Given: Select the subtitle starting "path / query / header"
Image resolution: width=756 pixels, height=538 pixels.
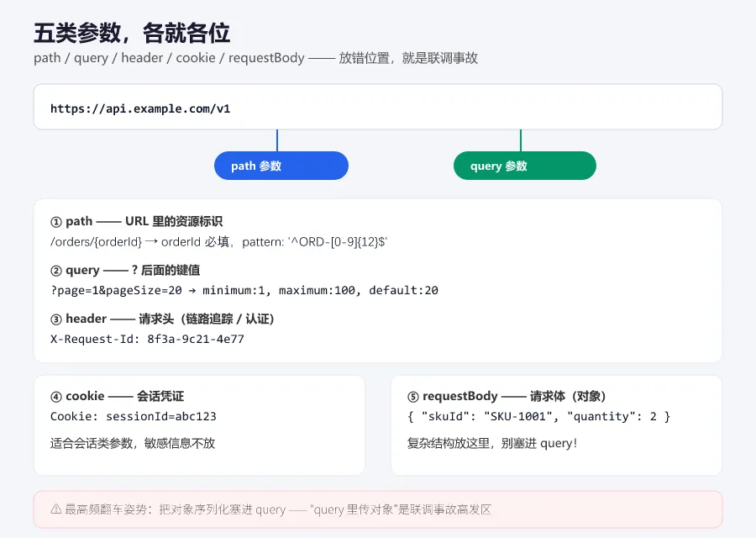Looking at the screenshot, I should click(255, 58).
